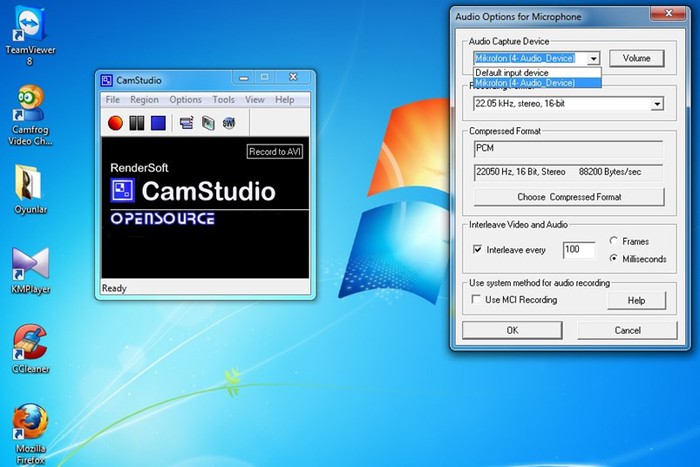This screenshot has height=467, width=700.
Task: Choose Mikrofon (4- Audio_Device) in dropdown list
Action: [x=537, y=83]
